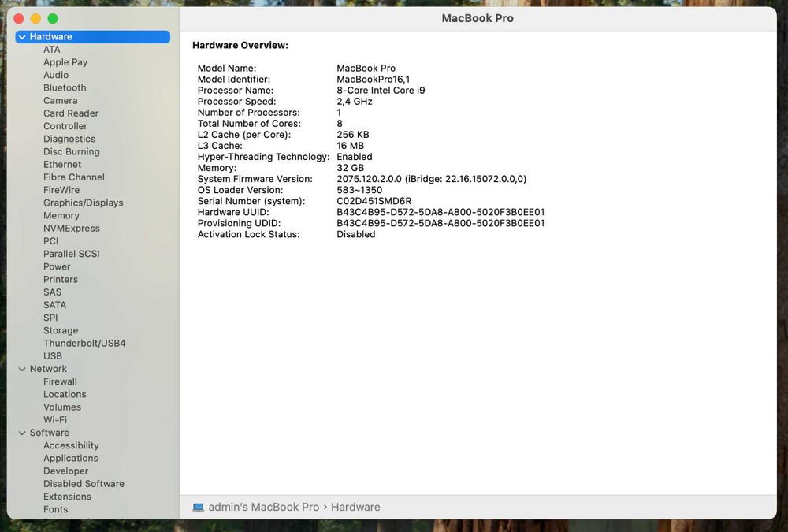
Task: Click Hardware in the bottom path bar
Action: coord(355,507)
